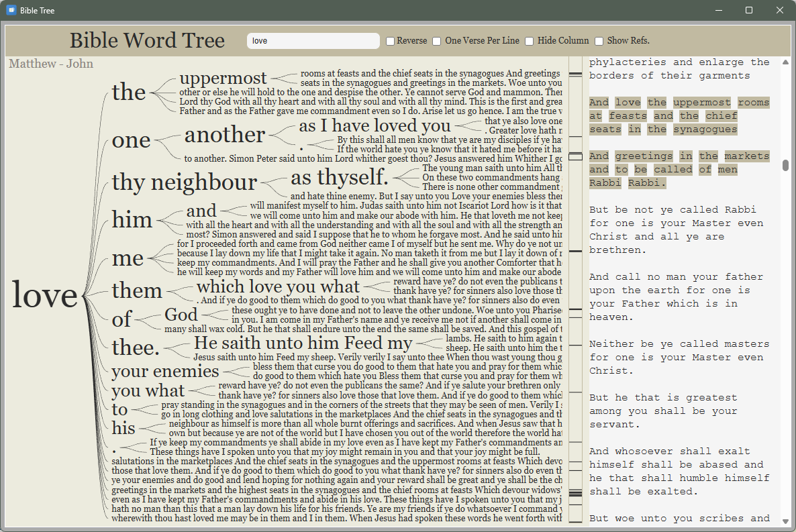The image size is (796, 532).
Task: Click the text panel's scroll down arrow
Action: 785,521
